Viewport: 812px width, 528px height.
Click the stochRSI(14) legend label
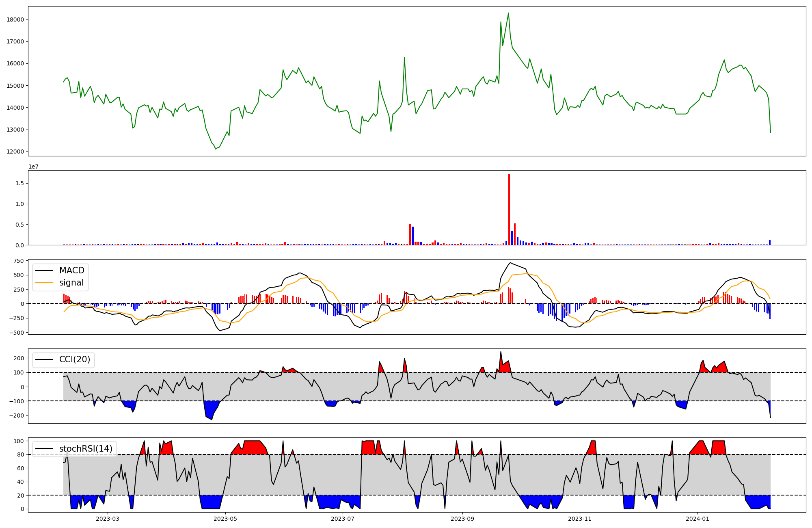pos(86,448)
